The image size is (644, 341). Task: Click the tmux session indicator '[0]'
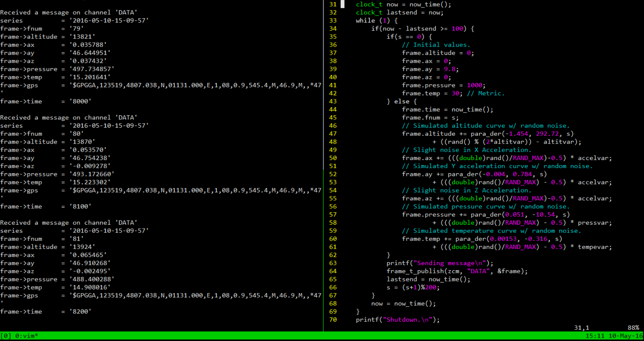point(6,336)
